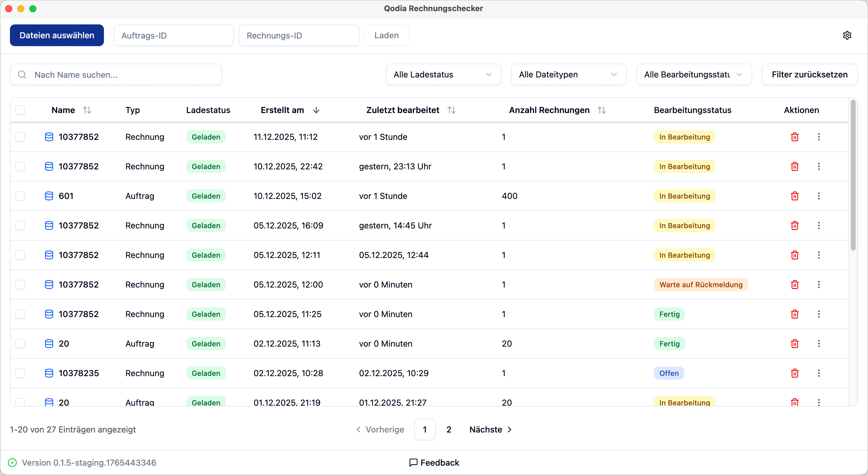This screenshot has width=868, height=475.
Task: Open the Alle Bearbeitungsstatus filter
Action: click(x=693, y=74)
